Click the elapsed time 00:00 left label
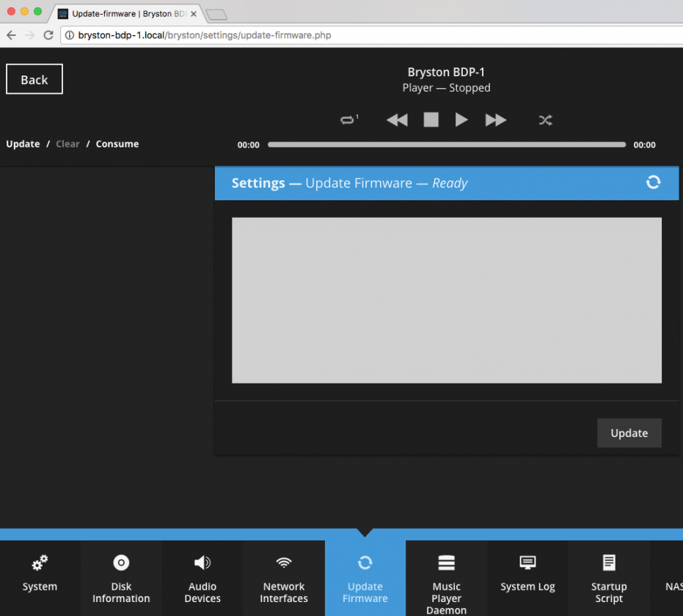Image resolution: width=683 pixels, height=616 pixels. 248,145
